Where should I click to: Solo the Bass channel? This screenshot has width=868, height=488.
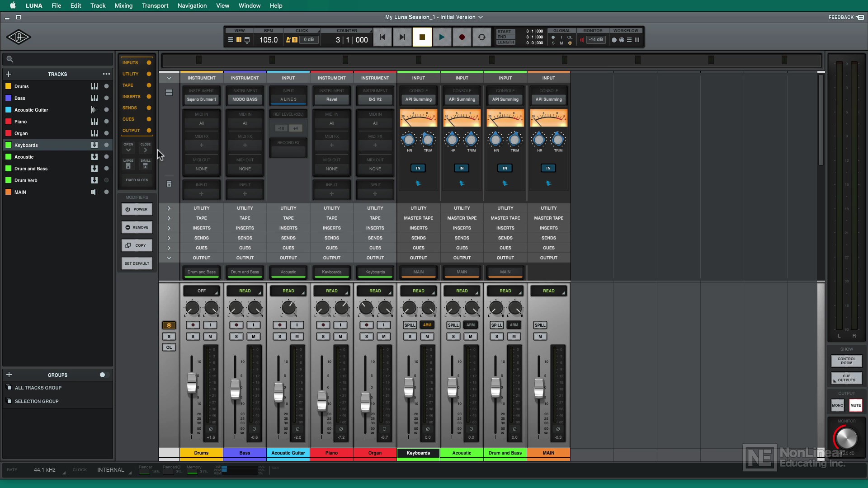pos(236,336)
